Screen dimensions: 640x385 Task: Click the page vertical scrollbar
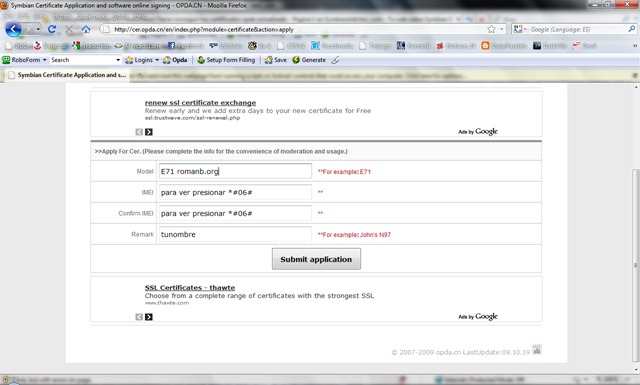coord(636,265)
